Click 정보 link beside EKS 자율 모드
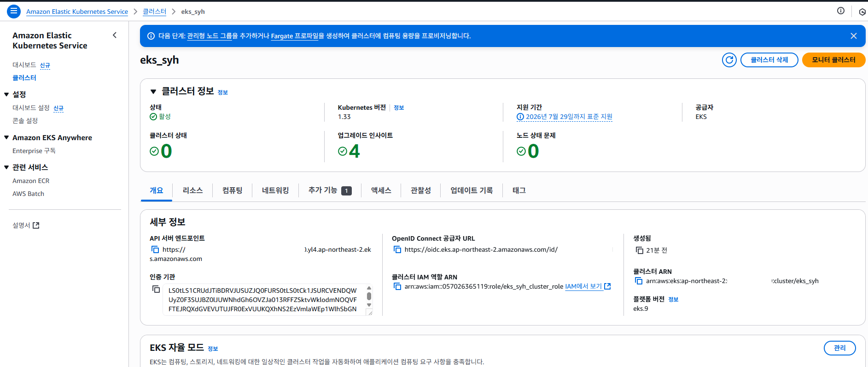The image size is (868, 367). click(x=213, y=349)
